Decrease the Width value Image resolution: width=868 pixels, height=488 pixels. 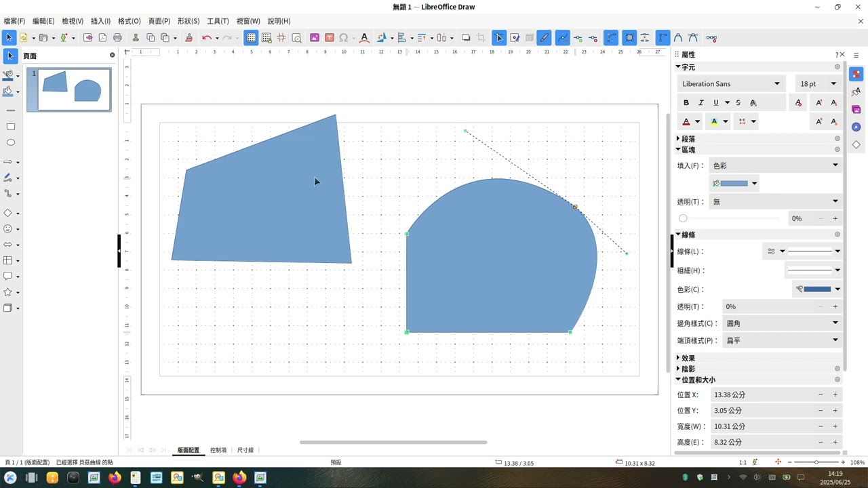click(821, 426)
